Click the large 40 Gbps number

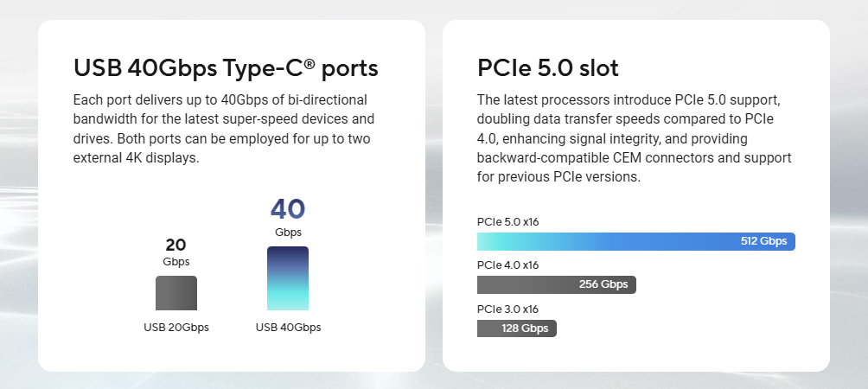click(288, 209)
